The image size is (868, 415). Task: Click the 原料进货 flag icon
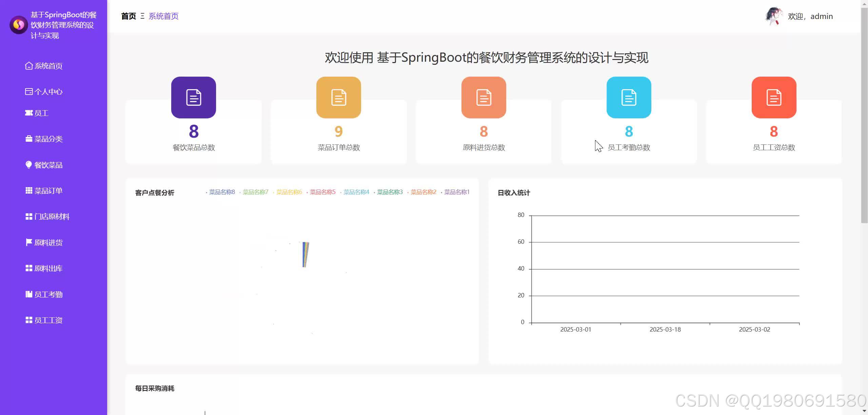[x=28, y=242]
